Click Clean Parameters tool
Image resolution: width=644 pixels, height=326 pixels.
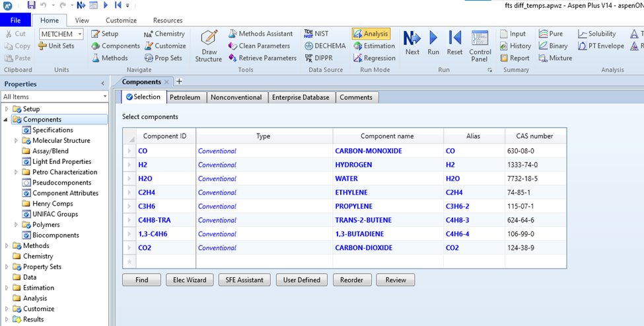tap(259, 46)
